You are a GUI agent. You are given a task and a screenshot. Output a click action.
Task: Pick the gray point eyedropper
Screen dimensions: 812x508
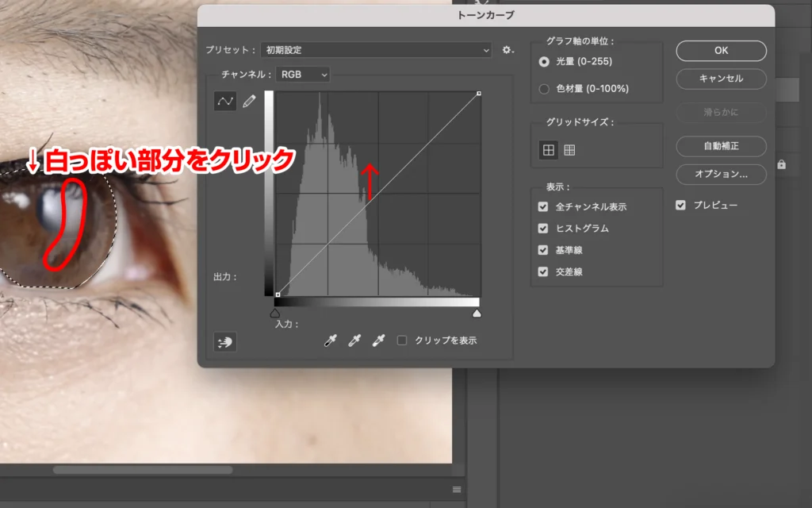pyautogui.click(x=354, y=341)
